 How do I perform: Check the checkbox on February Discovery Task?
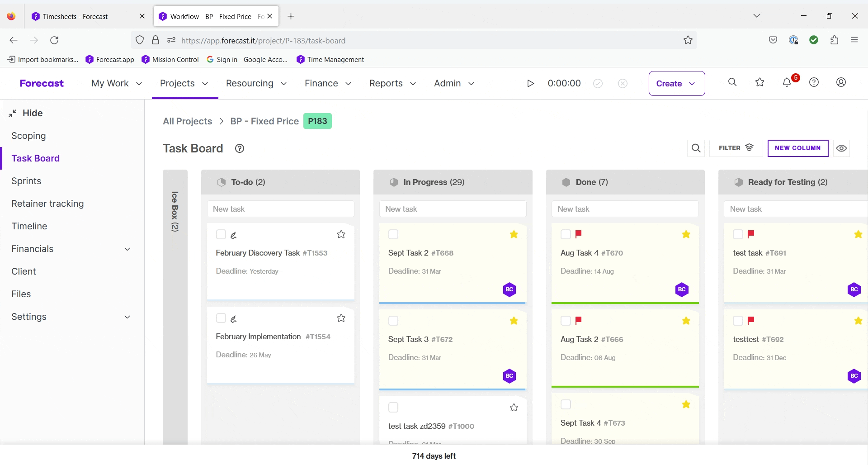click(x=221, y=235)
